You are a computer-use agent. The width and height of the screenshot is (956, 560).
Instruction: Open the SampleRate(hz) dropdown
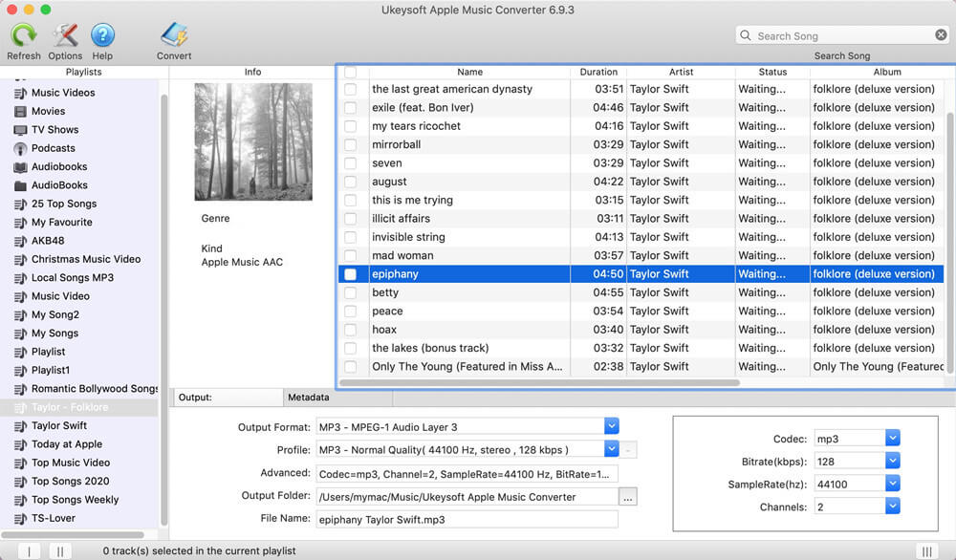point(893,484)
